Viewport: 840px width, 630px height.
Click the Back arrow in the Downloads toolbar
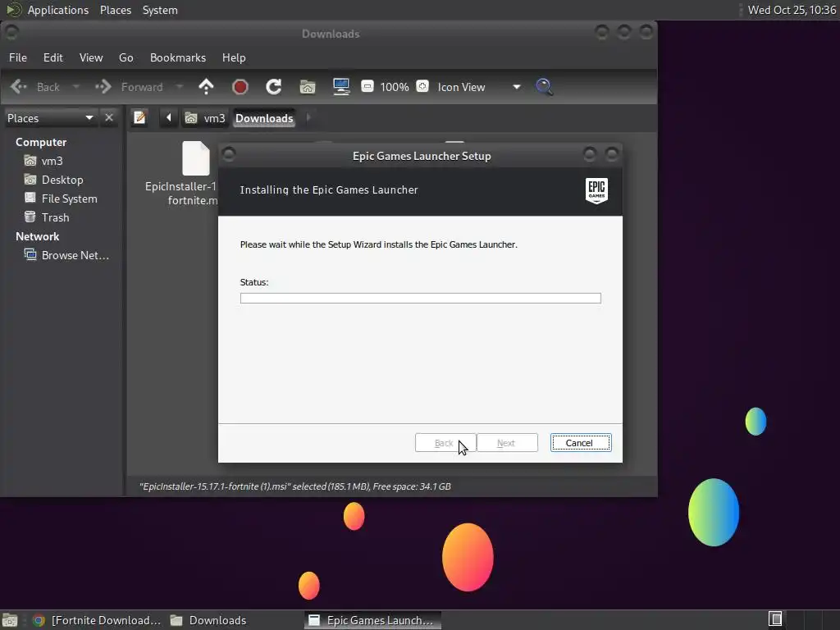coord(19,87)
